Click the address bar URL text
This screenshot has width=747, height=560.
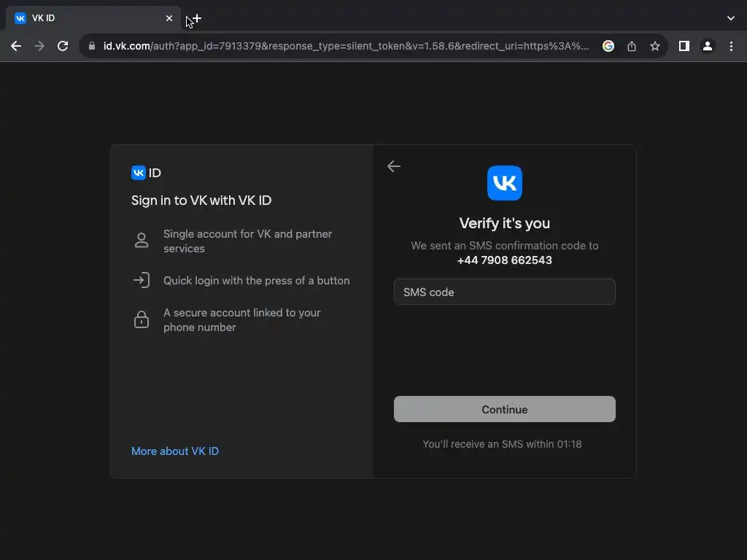[x=346, y=46]
